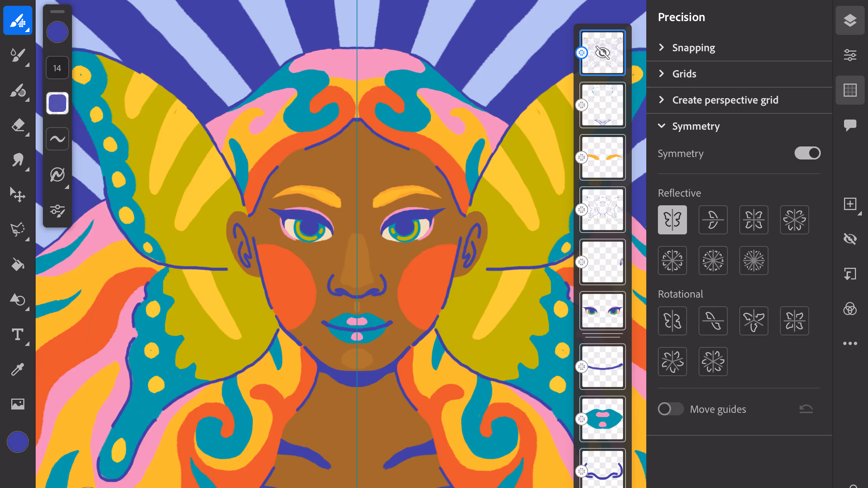
Task: Turn off the Symmetry switch
Action: point(807,153)
